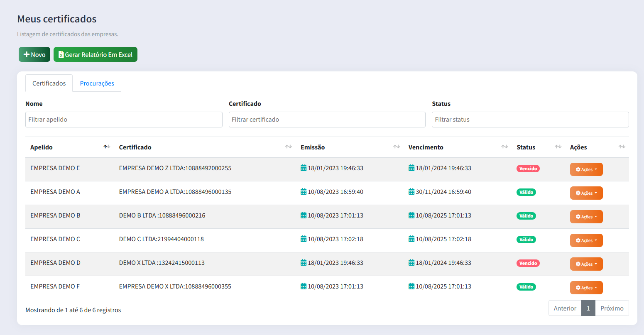Click sort arrows in Apelido column header
This screenshot has width=644, height=335.
(107, 147)
